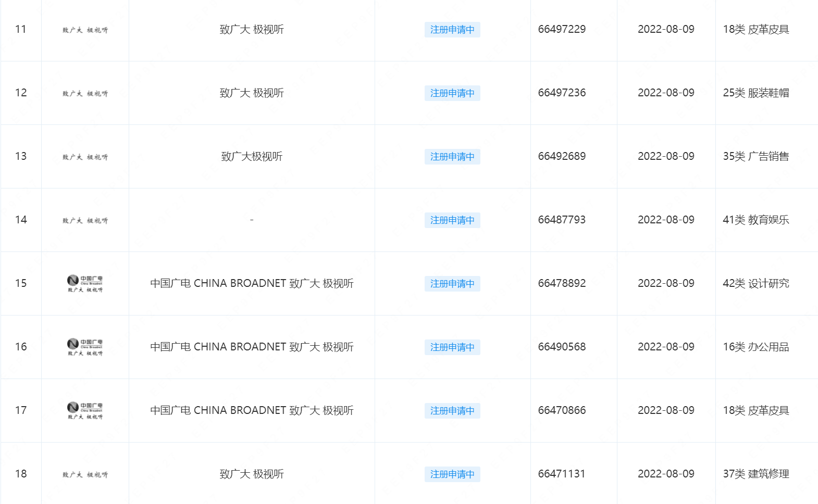The width and height of the screenshot is (818, 504).
Task: Click registration number 66487793
Action: point(562,220)
